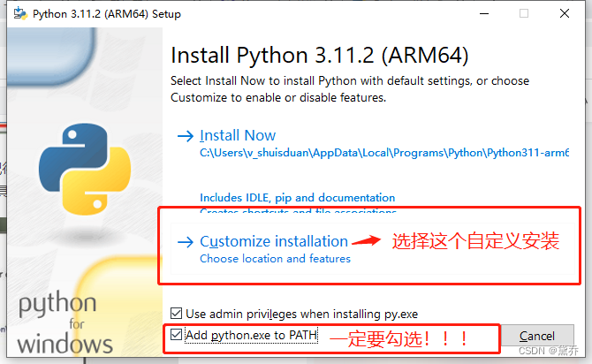Image resolution: width=592 pixels, height=364 pixels.
Task: Close the Python Setup window
Action: (x=565, y=13)
